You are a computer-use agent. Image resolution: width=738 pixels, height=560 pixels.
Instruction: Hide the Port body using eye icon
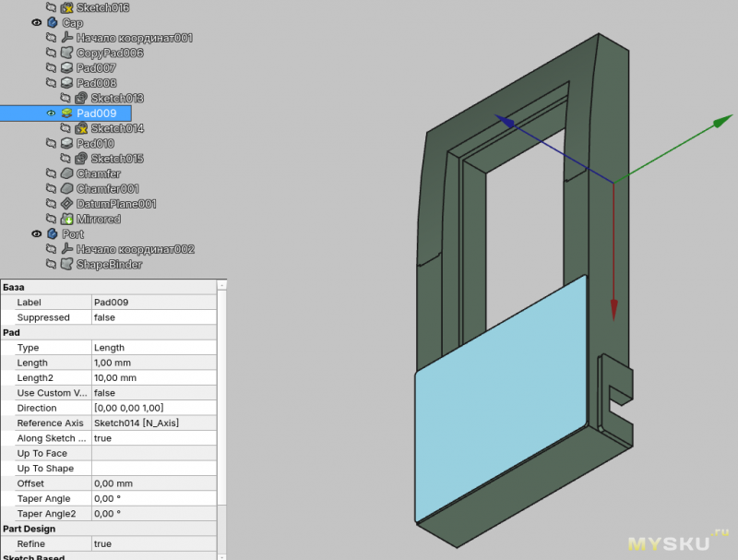point(37,234)
